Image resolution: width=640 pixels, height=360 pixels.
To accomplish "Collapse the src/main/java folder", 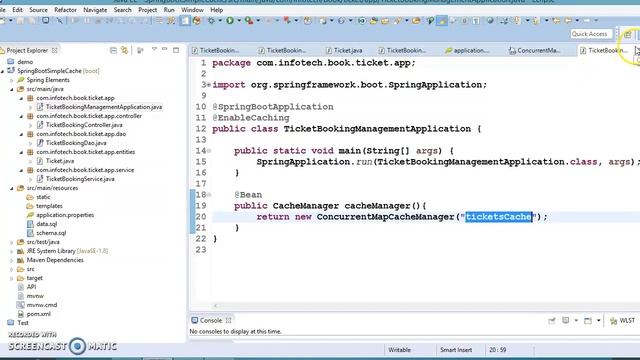I will (12, 89).
